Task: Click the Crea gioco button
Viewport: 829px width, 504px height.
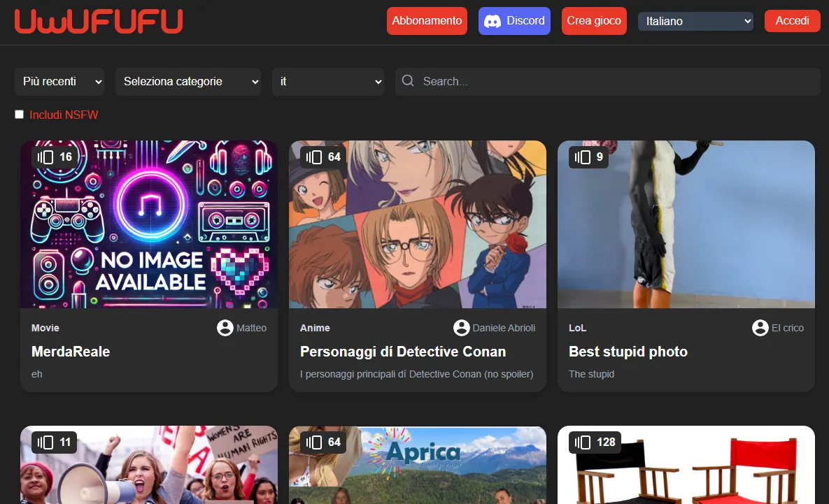Action: [x=594, y=21]
